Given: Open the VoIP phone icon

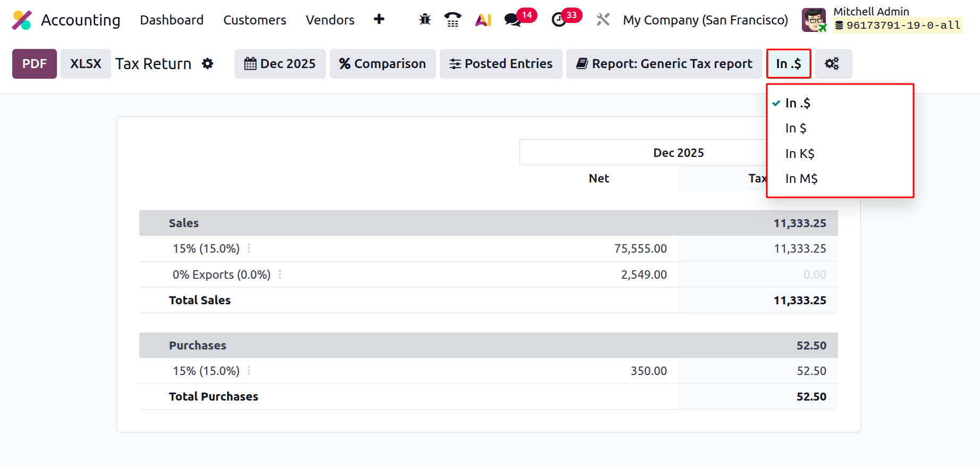Looking at the screenshot, I should click(453, 20).
